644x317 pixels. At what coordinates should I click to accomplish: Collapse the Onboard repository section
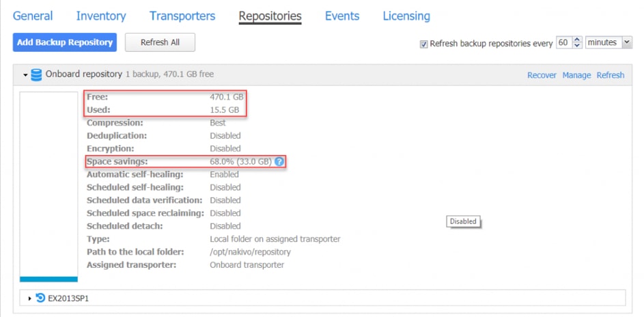[x=25, y=74]
